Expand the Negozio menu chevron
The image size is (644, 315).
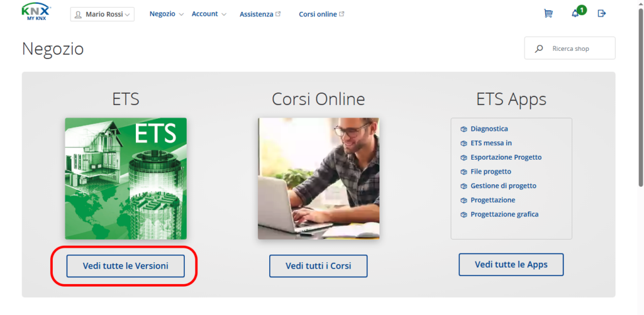click(182, 14)
